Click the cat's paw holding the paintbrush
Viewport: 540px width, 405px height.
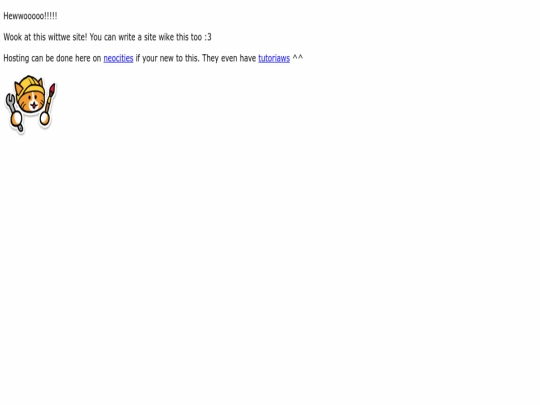coord(45,118)
